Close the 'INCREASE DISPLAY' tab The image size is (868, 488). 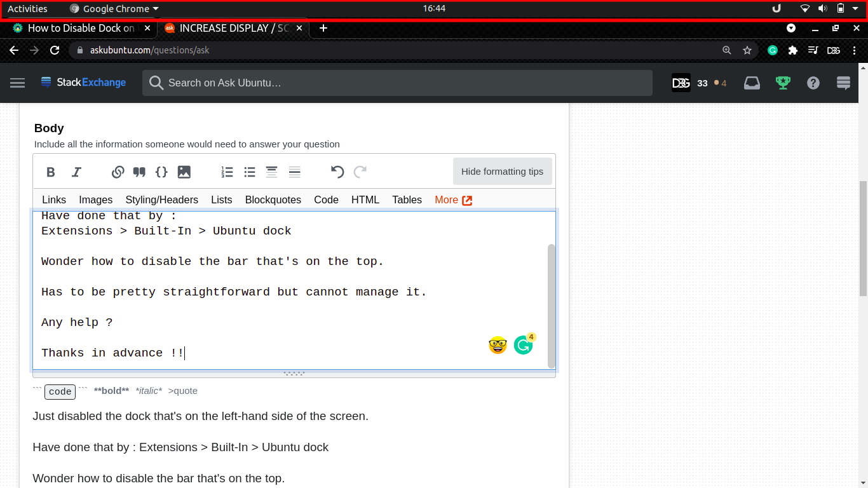(300, 28)
